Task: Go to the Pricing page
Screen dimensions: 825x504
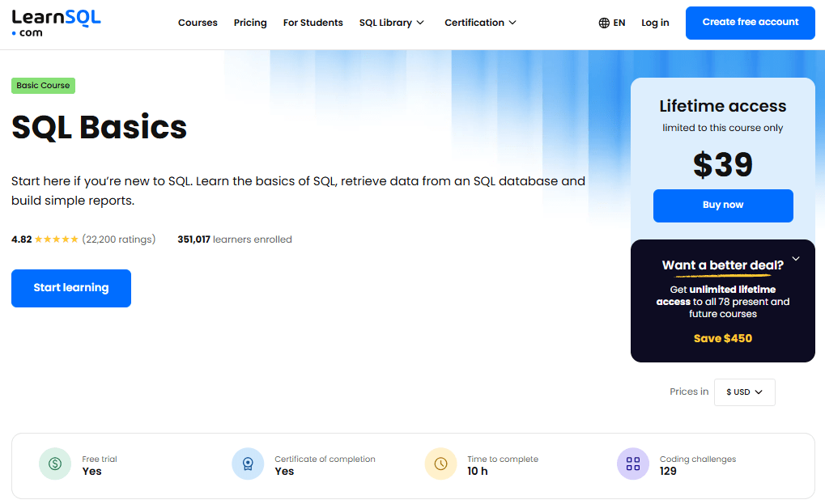Action: 250,23
